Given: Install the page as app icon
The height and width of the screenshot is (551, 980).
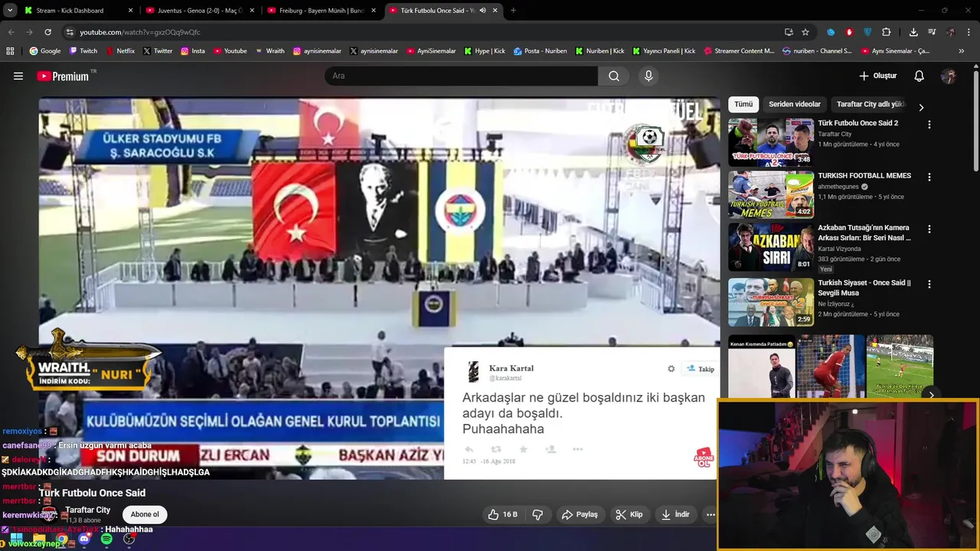Looking at the screenshot, I should (x=789, y=32).
